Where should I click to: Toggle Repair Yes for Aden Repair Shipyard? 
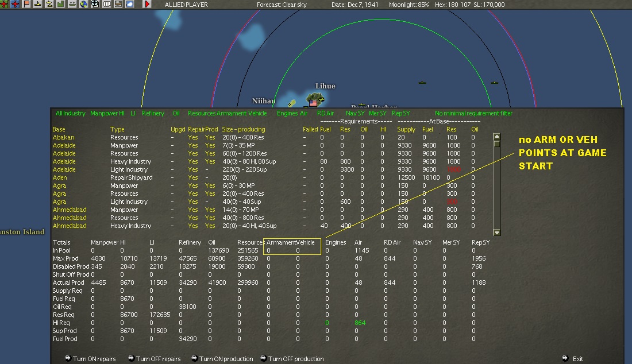pyautogui.click(x=192, y=177)
